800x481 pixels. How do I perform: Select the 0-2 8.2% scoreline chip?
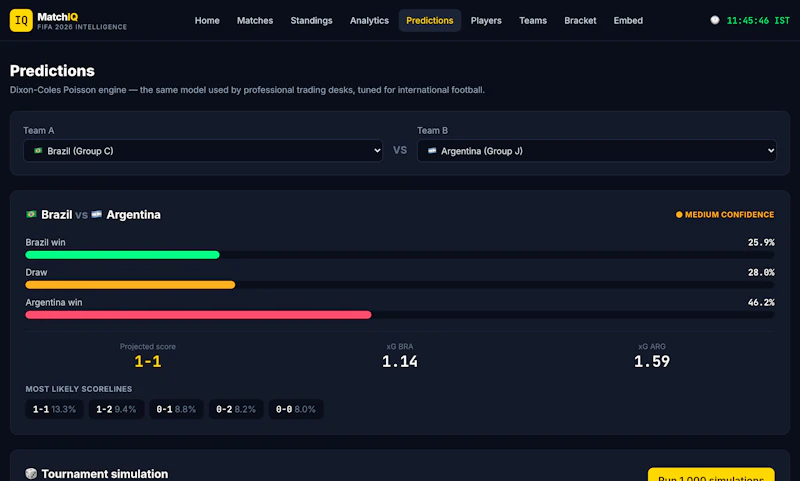point(236,409)
